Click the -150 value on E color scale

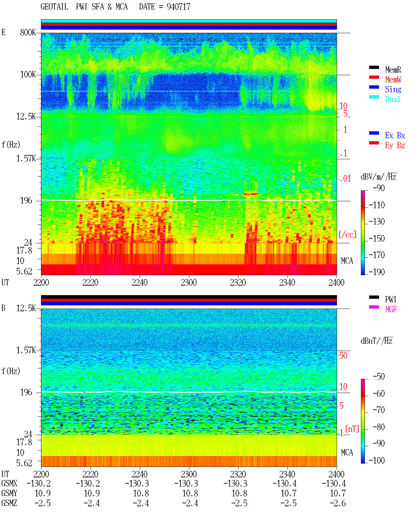(x=377, y=238)
